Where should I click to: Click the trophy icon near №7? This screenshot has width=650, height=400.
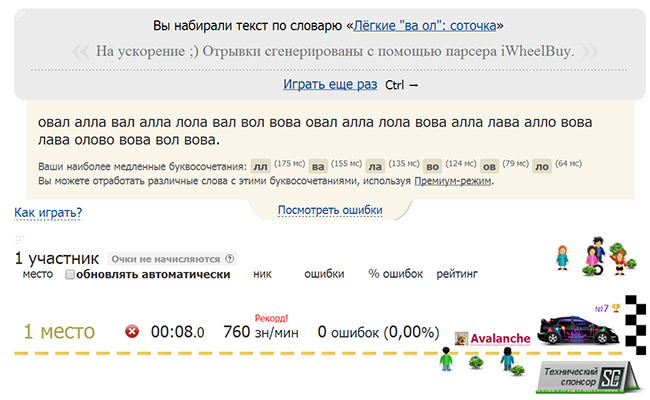point(616,307)
